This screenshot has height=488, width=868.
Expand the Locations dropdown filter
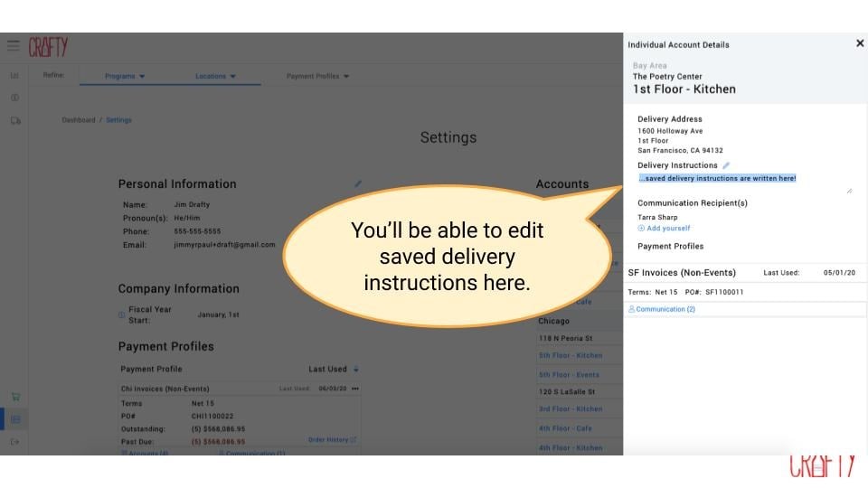[x=215, y=76]
